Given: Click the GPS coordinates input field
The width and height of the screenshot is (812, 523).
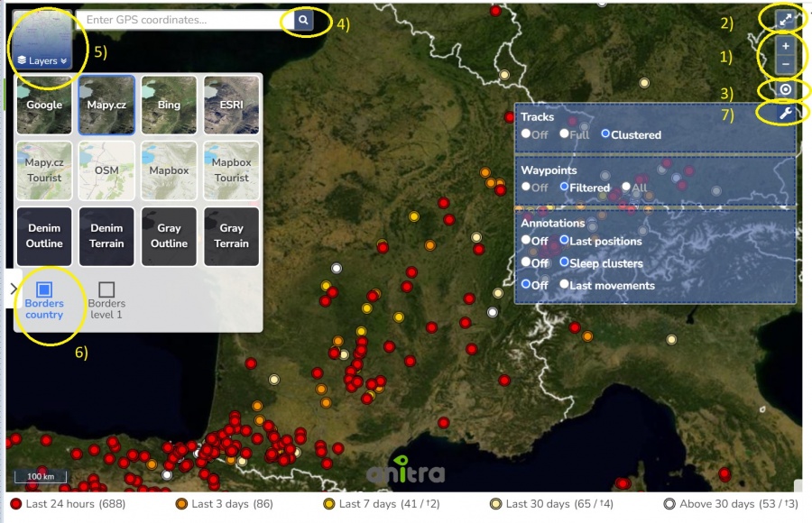Looking at the screenshot, I should (180, 20).
